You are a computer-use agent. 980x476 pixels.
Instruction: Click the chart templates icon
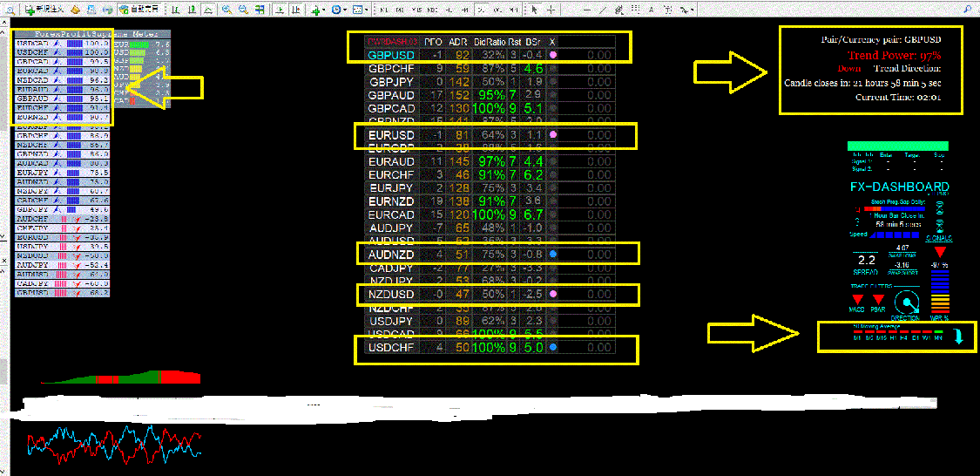click(x=357, y=10)
